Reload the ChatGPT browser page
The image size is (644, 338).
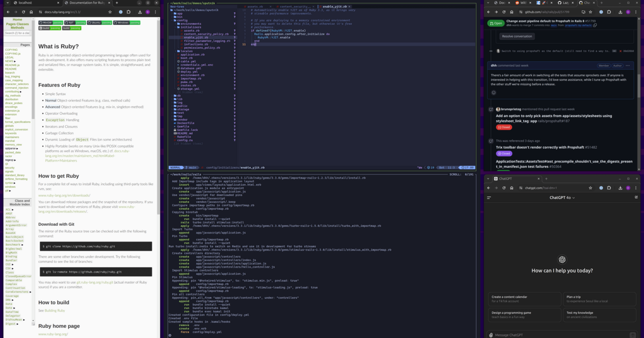tap(503, 188)
